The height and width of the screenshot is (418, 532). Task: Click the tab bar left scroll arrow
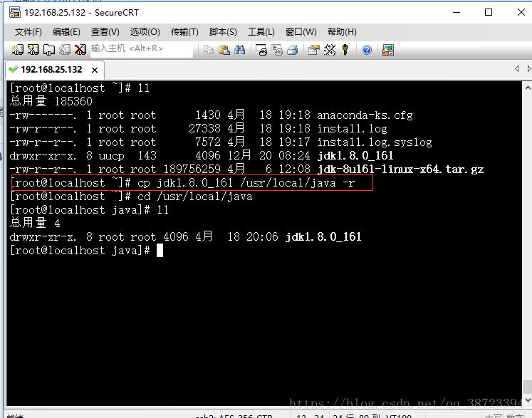[x=517, y=69]
